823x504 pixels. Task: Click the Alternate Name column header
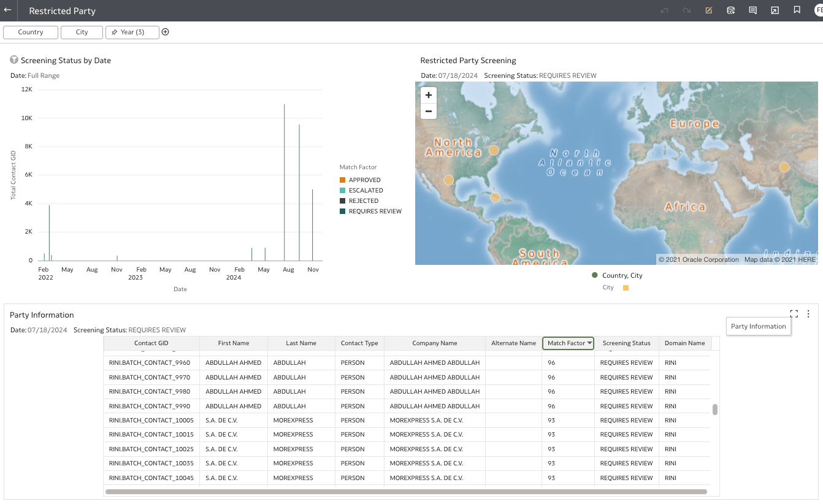point(514,343)
